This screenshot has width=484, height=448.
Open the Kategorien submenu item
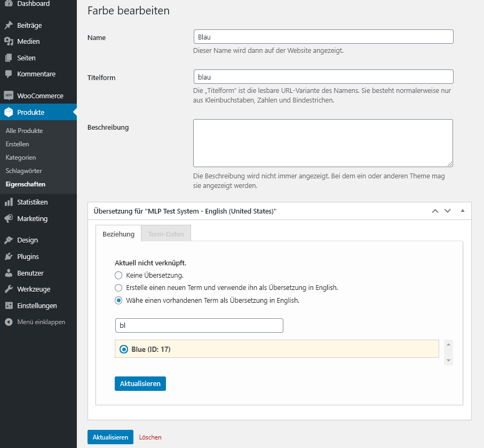(21, 158)
